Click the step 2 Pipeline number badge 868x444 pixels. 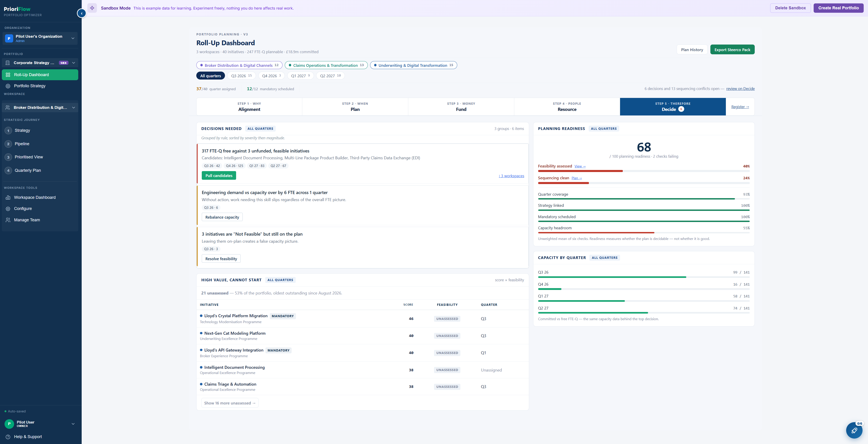8,144
